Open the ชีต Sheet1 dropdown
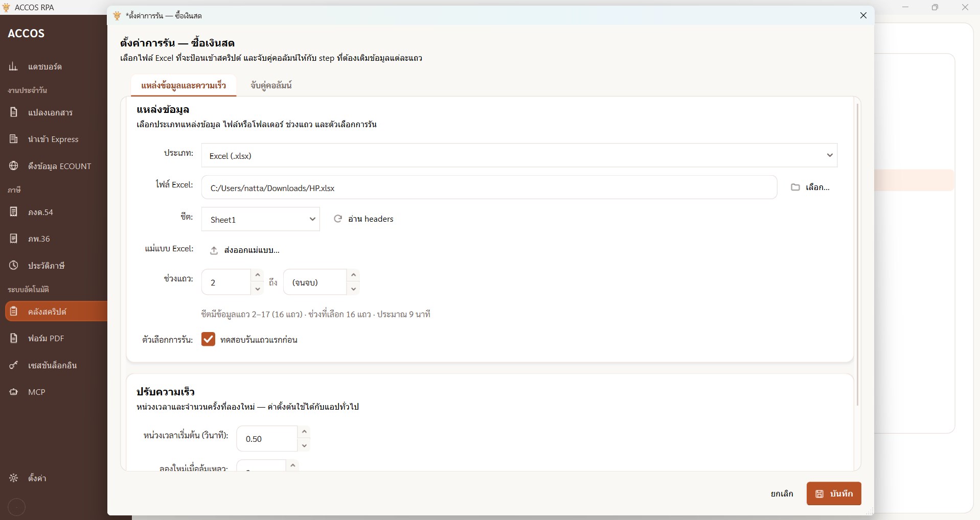Screen dimensions: 980x520 pos(261,219)
